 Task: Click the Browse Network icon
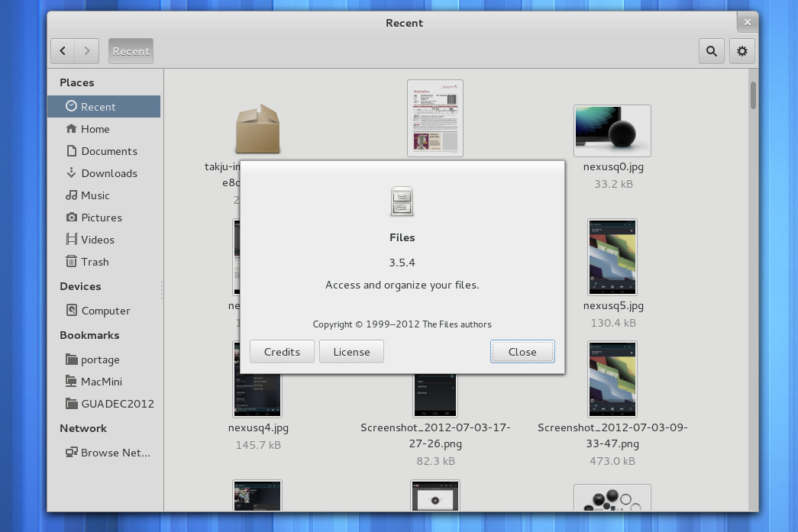tap(71, 452)
